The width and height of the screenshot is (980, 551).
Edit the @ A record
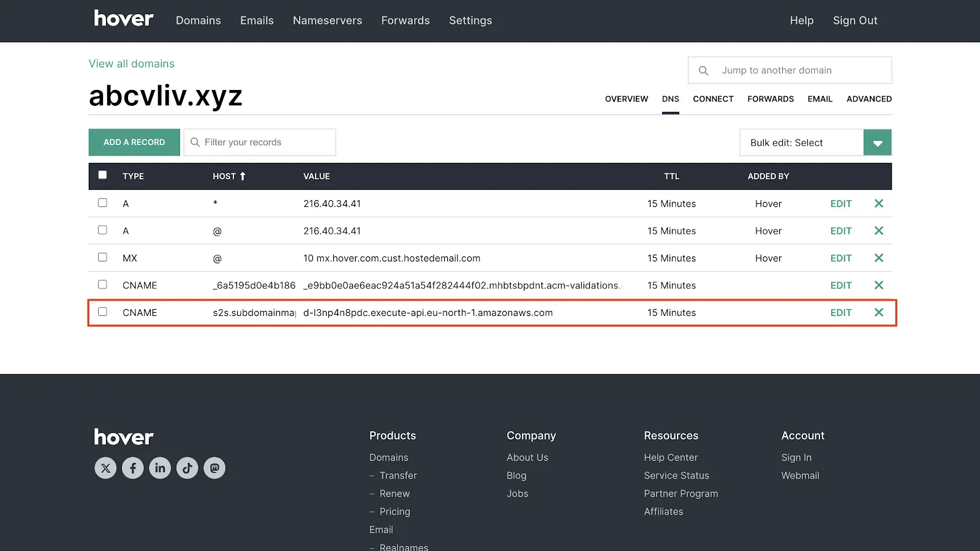[841, 231]
